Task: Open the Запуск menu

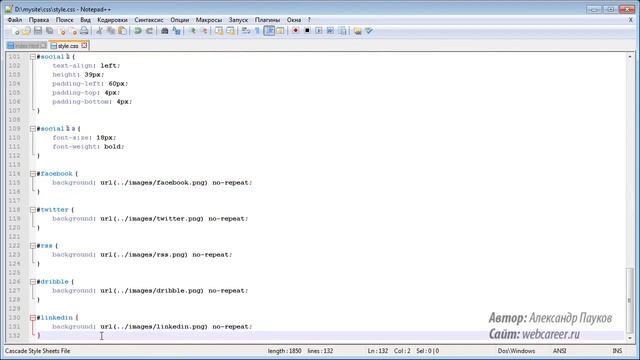Action: coord(238,20)
